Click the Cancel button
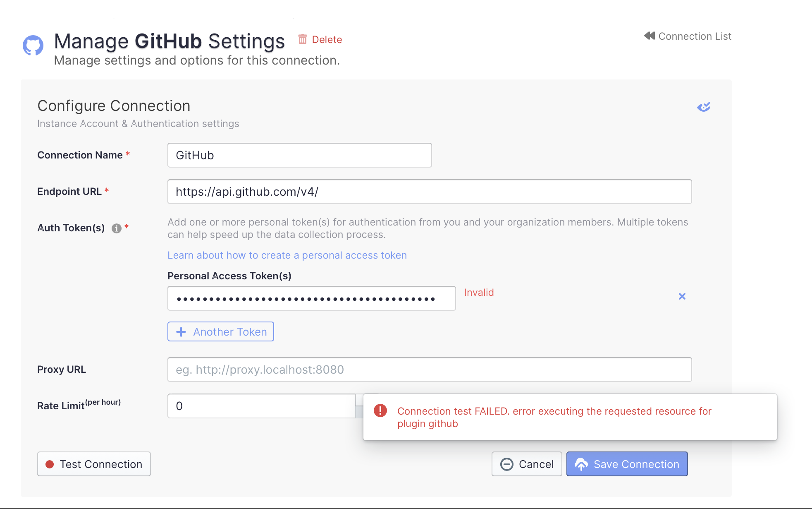812x509 pixels. pyautogui.click(x=526, y=464)
